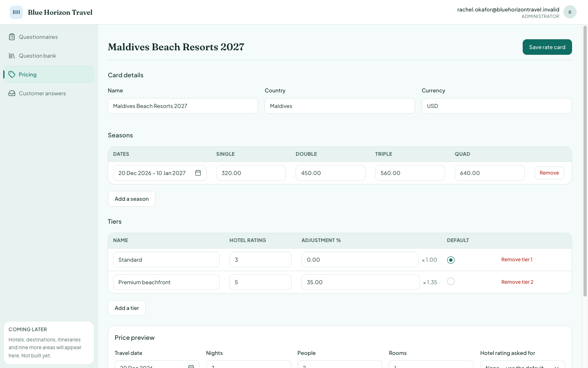Click Add a season button

pyautogui.click(x=131, y=199)
